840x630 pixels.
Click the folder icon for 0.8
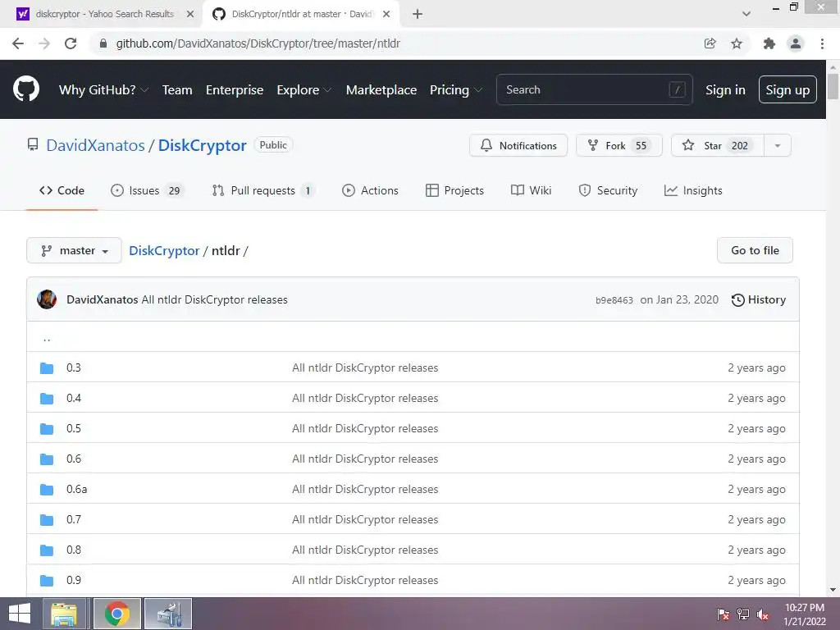47,550
